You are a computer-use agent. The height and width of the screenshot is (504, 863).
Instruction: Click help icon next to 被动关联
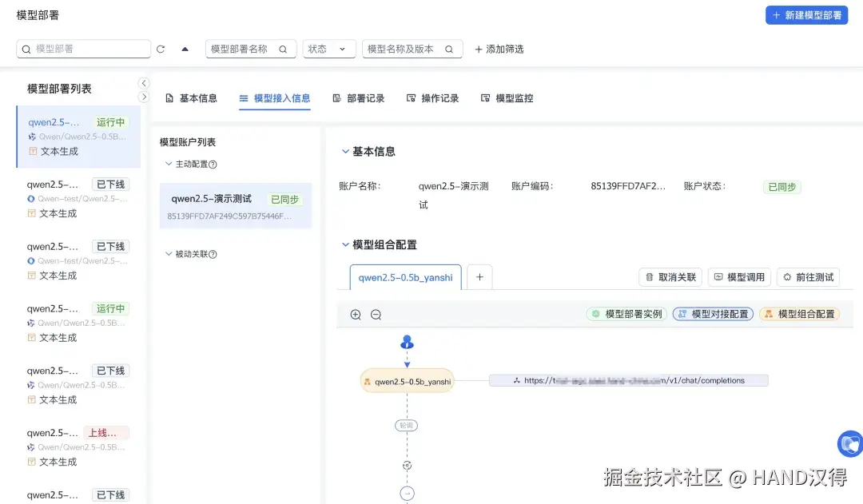point(213,254)
